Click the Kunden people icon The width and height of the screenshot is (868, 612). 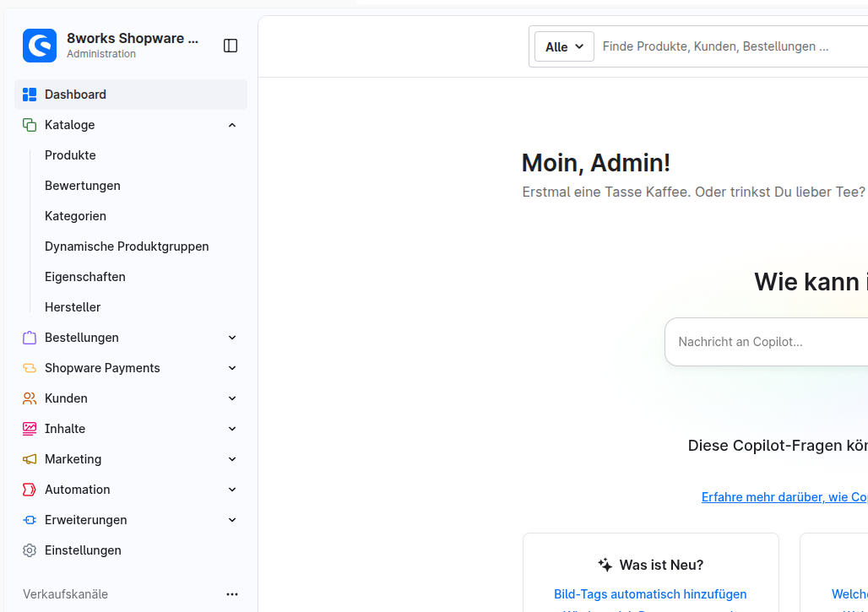tap(30, 398)
